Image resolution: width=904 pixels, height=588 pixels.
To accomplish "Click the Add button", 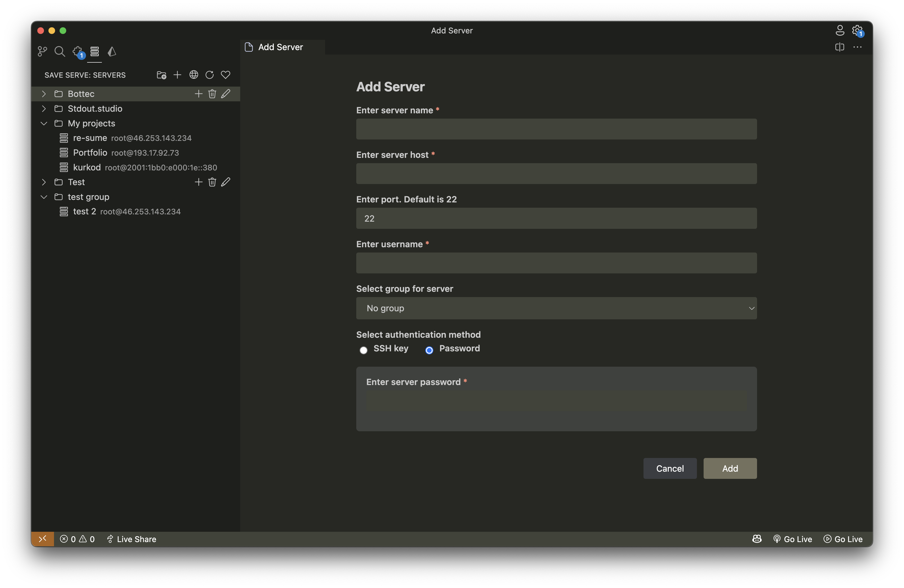I will [x=730, y=469].
